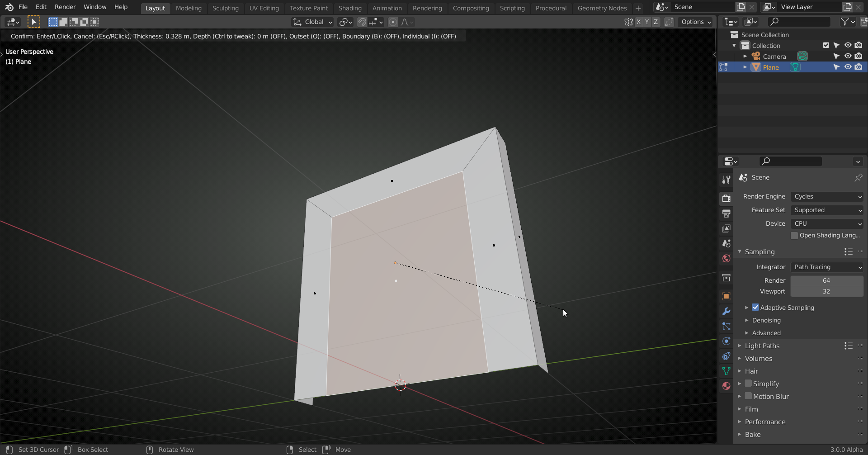Screen dimensions: 868x455
Task: Open the Object Data mesh properties tab
Action: click(726, 371)
